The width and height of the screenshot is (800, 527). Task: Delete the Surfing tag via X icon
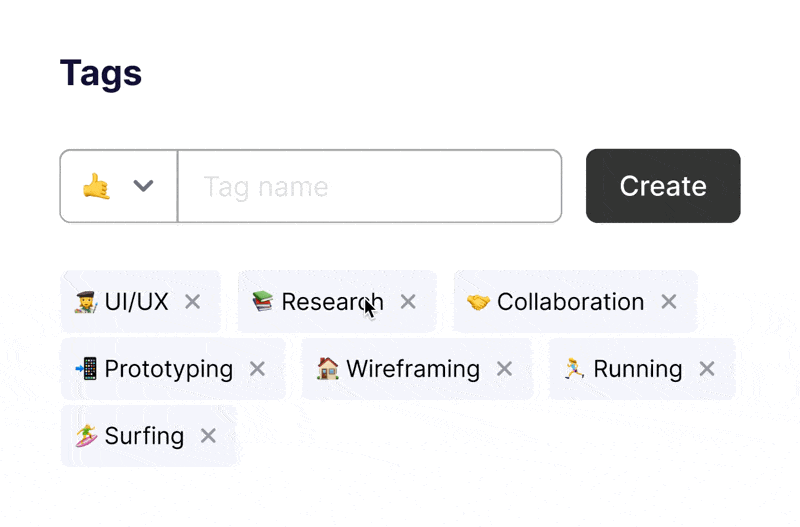[208, 436]
